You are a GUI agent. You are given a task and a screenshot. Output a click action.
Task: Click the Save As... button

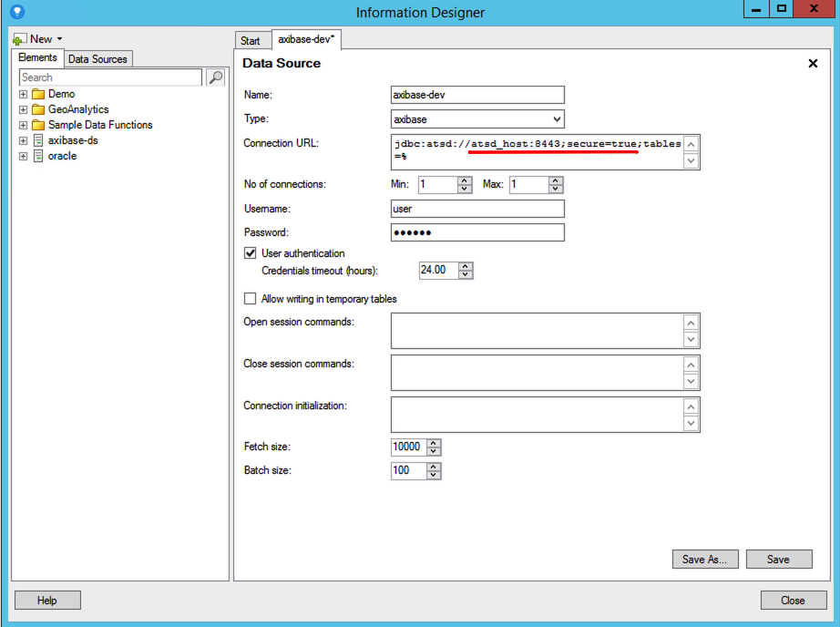pyautogui.click(x=704, y=560)
